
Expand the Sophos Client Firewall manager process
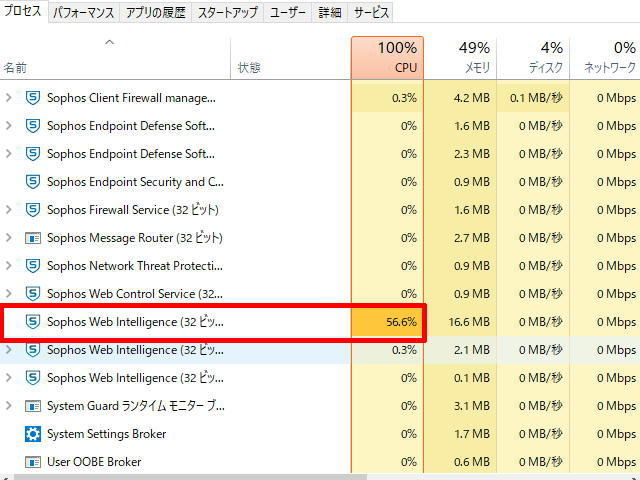click(x=8, y=98)
